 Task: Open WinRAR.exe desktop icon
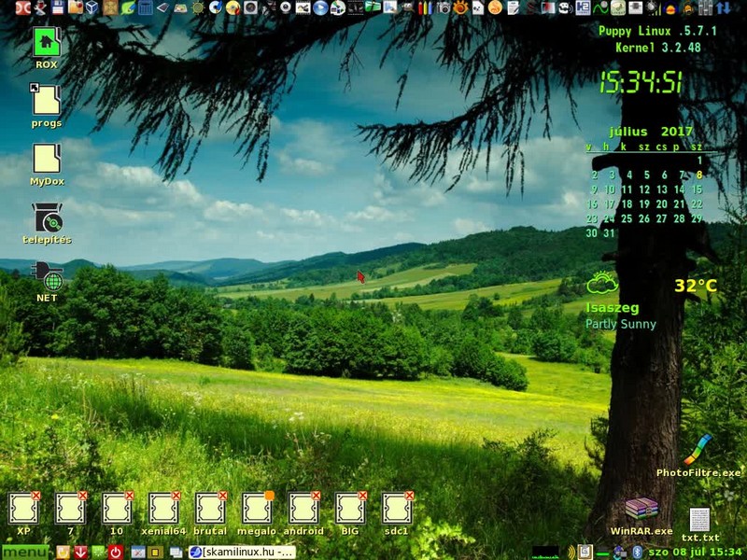tap(641, 509)
